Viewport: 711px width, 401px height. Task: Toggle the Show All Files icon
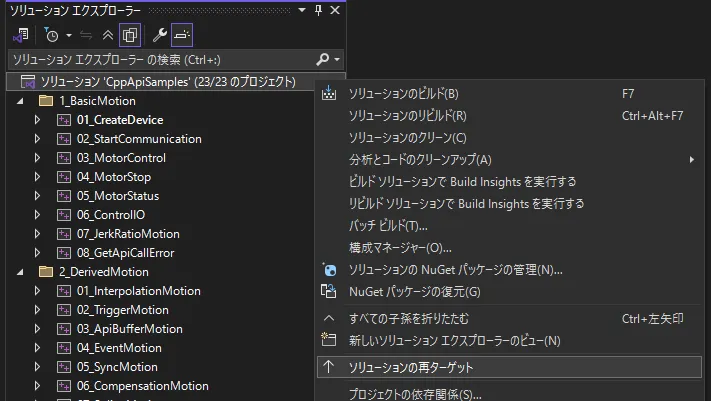tap(130, 35)
